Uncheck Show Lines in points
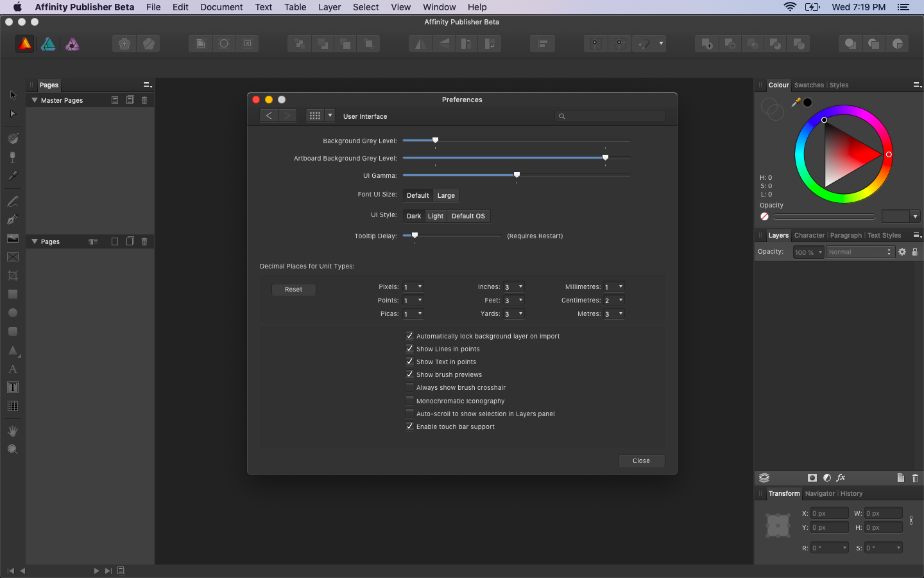The image size is (924, 578). pyautogui.click(x=409, y=349)
